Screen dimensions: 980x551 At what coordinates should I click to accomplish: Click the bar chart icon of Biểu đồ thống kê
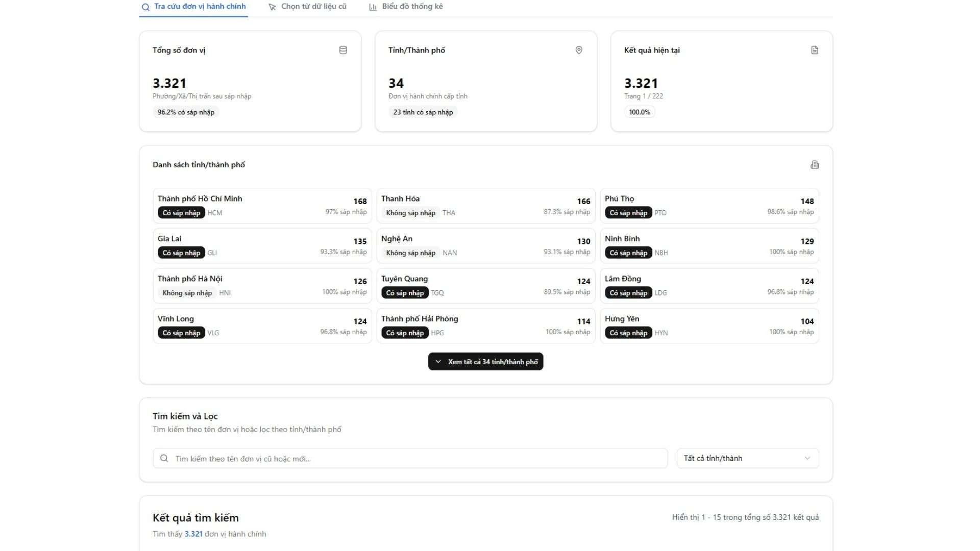pyautogui.click(x=373, y=7)
